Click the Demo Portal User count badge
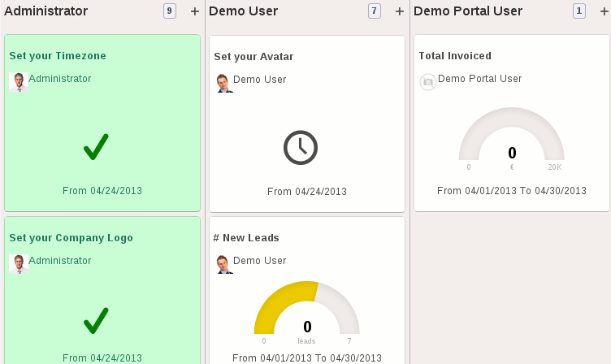This screenshot has width=611, height=364. (x=578, y=11)
